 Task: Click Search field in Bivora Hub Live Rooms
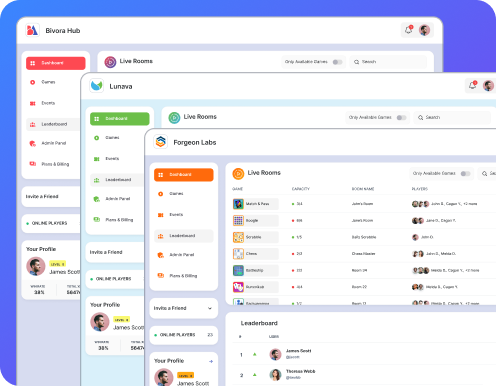(x=388, y=62)
